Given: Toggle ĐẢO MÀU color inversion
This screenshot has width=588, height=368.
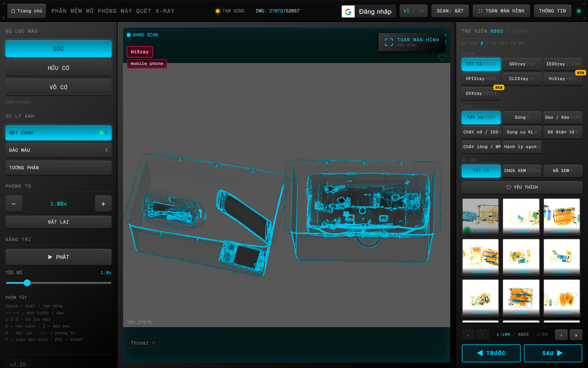Looking at the screenshot, I should point(59,150).
